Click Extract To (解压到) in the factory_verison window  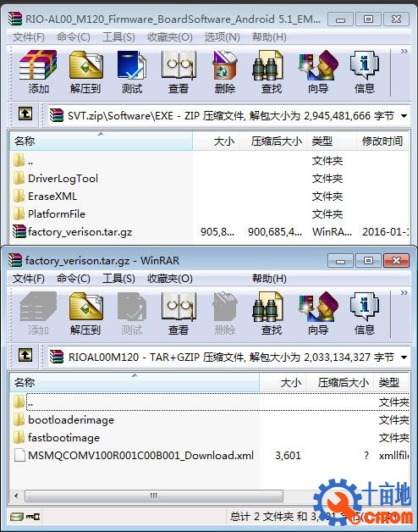[x=85, y=313]
